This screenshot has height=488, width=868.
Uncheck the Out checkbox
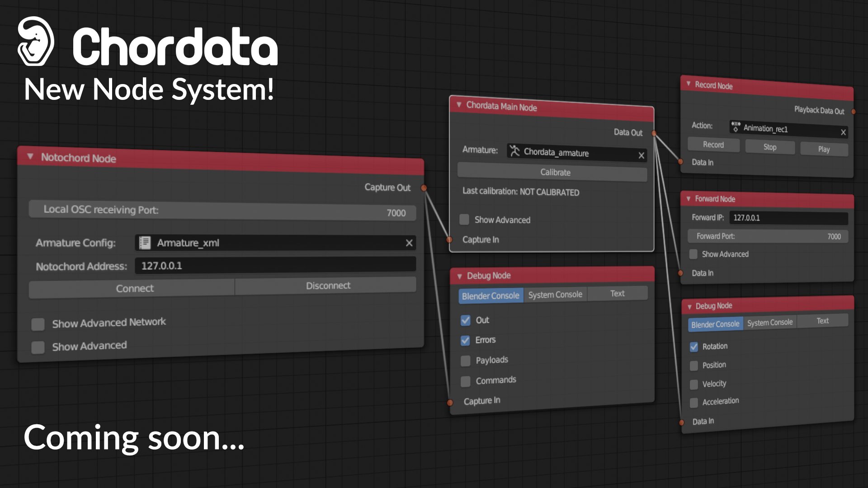(466, 320)
